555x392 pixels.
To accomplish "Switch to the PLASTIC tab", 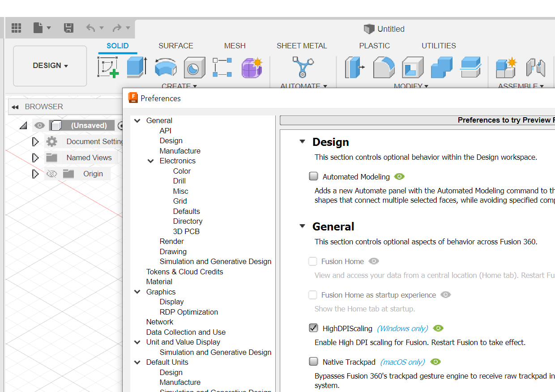I will [375, 46].
